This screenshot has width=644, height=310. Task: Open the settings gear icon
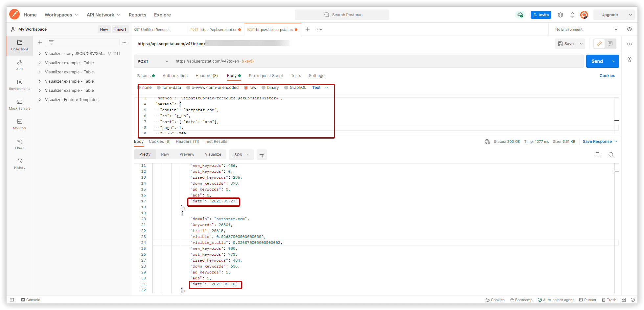tap(561, 15)
